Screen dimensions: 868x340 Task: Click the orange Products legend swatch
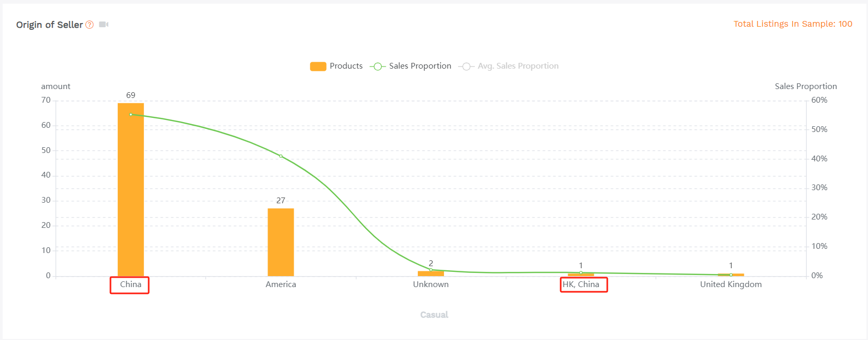click(x=318, y=67)
